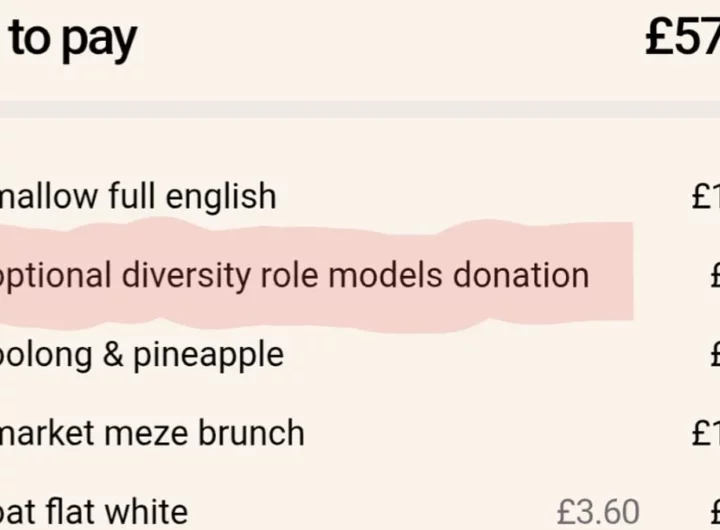Viewport: 720px width, 530px height.
Task: Select the £57 total amount
Action: (x=683, y=39)
